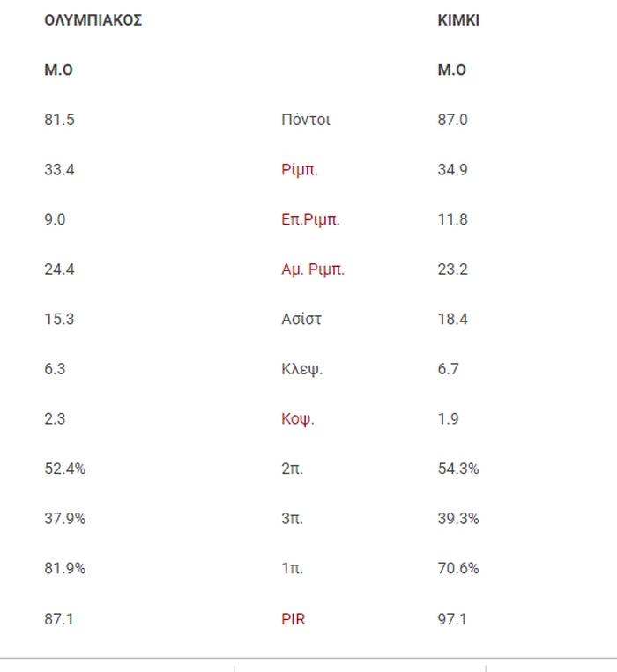Open the PIR red link
The width and height of the screenshot is (617, 672).
293,619
